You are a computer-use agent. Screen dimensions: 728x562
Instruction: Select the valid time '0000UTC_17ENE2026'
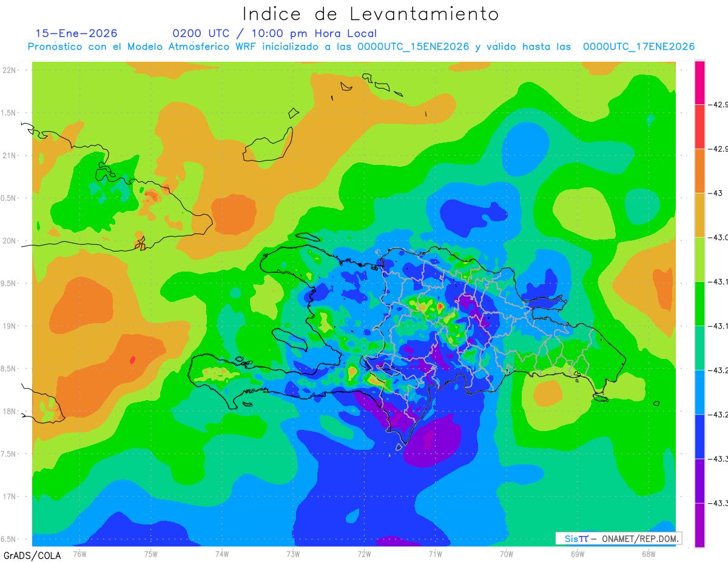click(639, 47)
